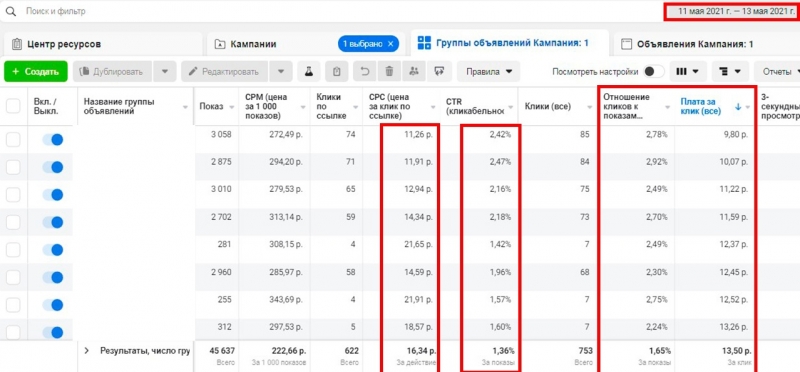Click the green Создать button
This screenshot has height=372, width=800.
click(35, 71)
